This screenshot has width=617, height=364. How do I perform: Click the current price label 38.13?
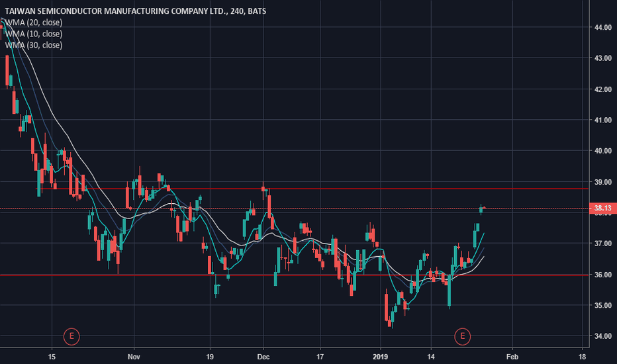point(603,208)
